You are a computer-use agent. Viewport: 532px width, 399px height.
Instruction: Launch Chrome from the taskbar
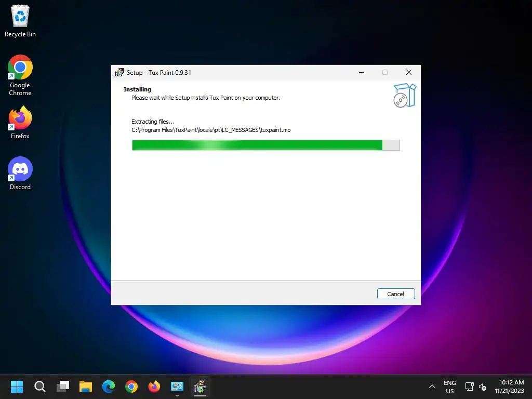131,387
